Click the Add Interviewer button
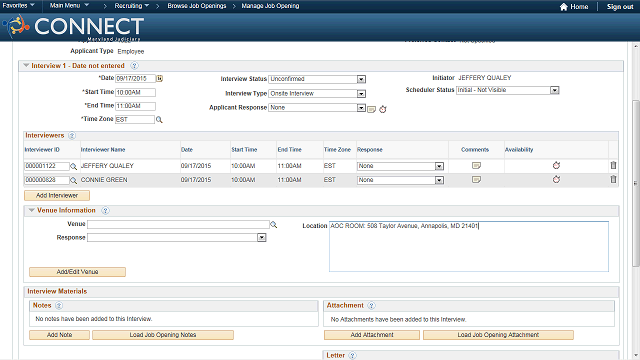Image resolution: width=640 pixels, height=360 pixels. click(57, 196)
